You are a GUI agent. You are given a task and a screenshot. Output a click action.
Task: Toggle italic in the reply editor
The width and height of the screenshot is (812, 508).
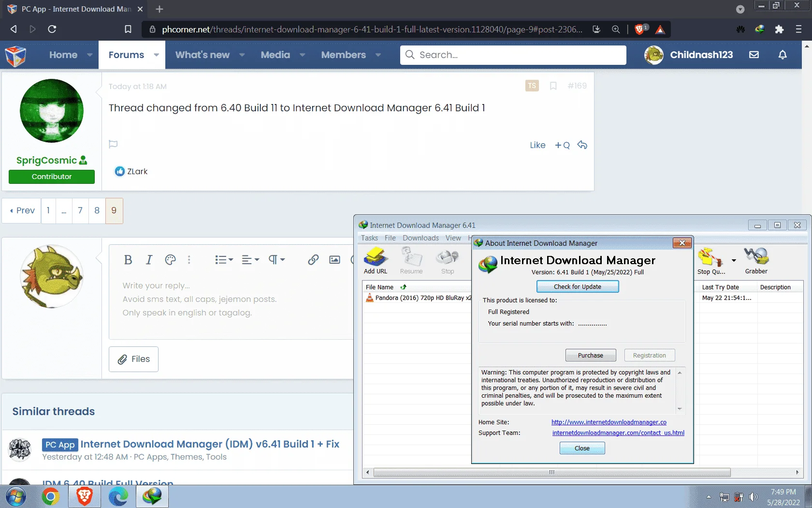(149, 260)
